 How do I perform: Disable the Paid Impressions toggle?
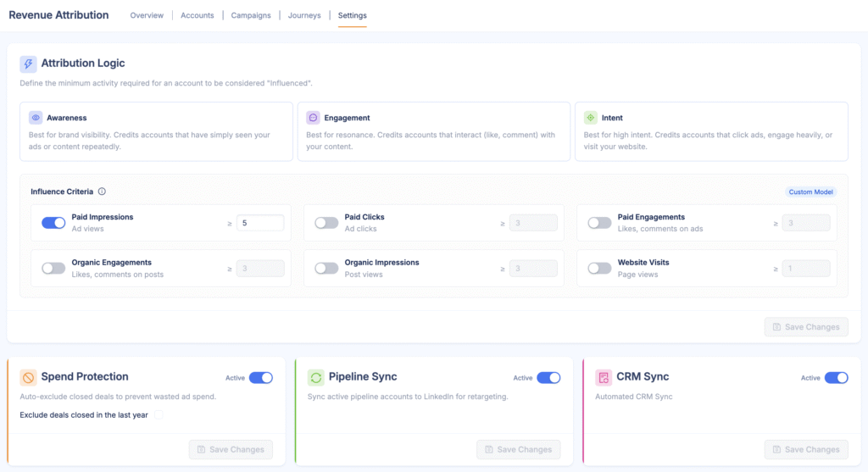click(53, 223)
